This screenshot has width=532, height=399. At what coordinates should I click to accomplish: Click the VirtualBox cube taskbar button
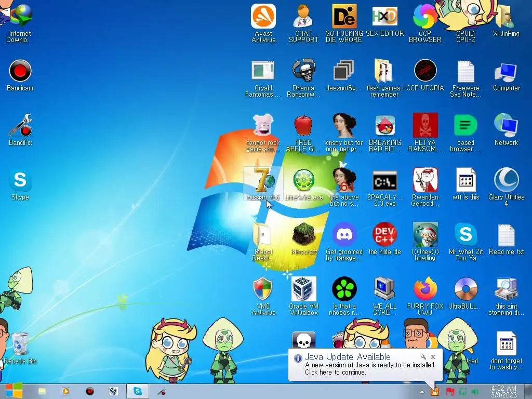[x=114, y=391]
